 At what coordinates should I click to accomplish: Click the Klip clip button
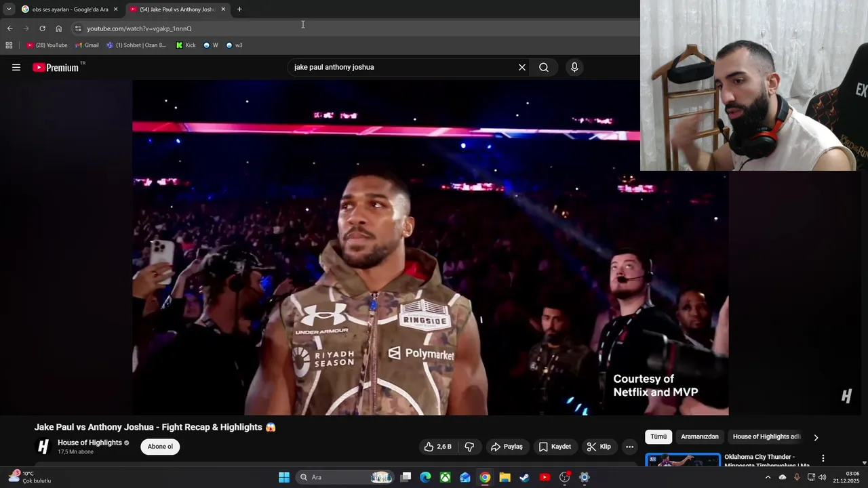coord(599,447)
